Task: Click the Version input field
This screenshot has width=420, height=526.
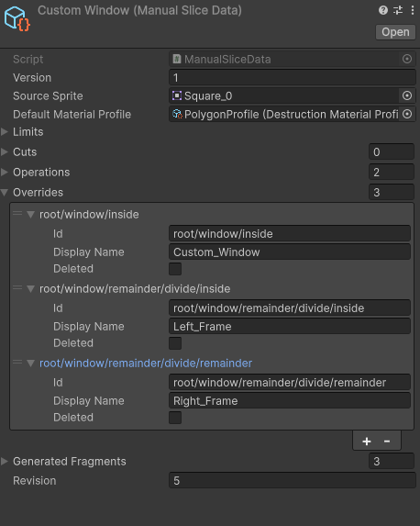Action: click(293, 78)
